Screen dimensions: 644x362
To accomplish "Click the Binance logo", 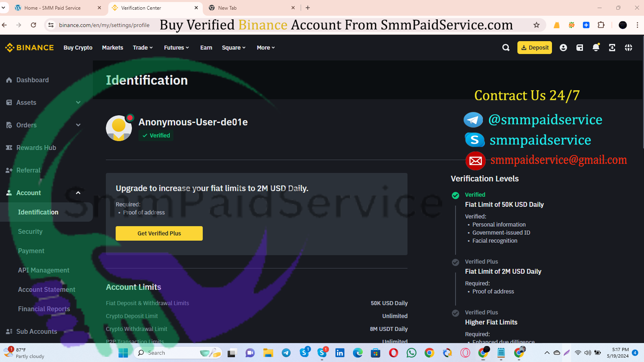I will point(29,48).
